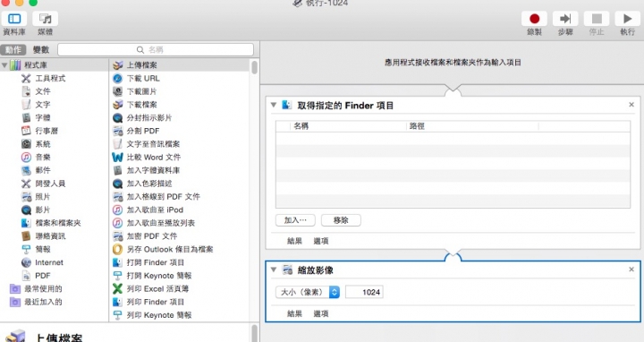Image resolution: width=644 pixels, height=342 pixels.
Task: Show 結果 of Finder items action
Action: [294, 241]
